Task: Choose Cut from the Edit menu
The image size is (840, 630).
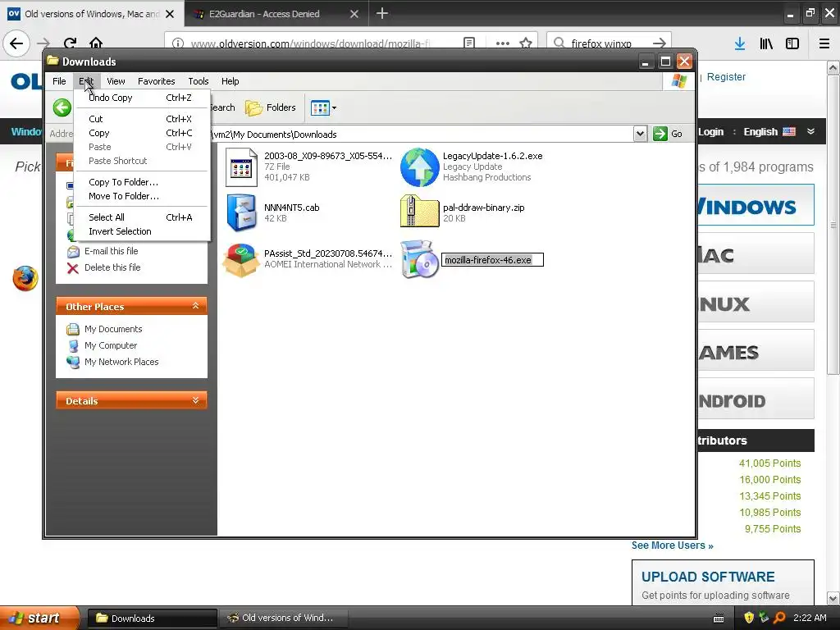Action: point(140,119)
